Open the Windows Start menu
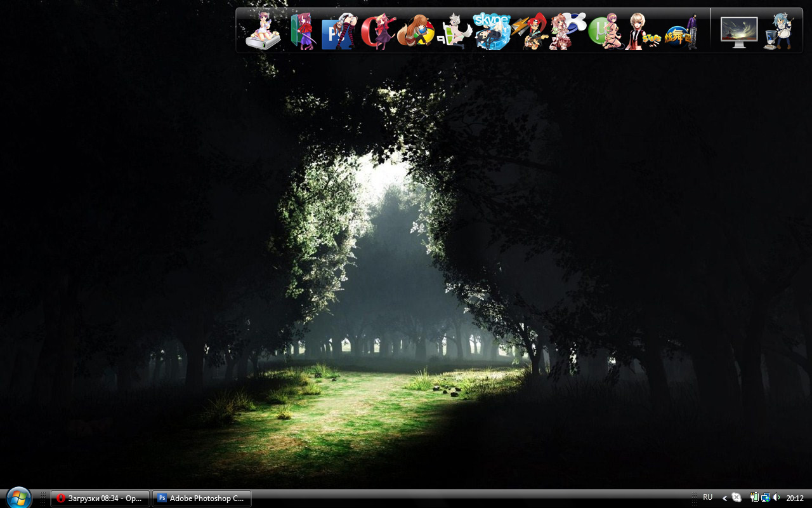The height and width of the screenshot is (508, 812). click(x=19, y=498)
